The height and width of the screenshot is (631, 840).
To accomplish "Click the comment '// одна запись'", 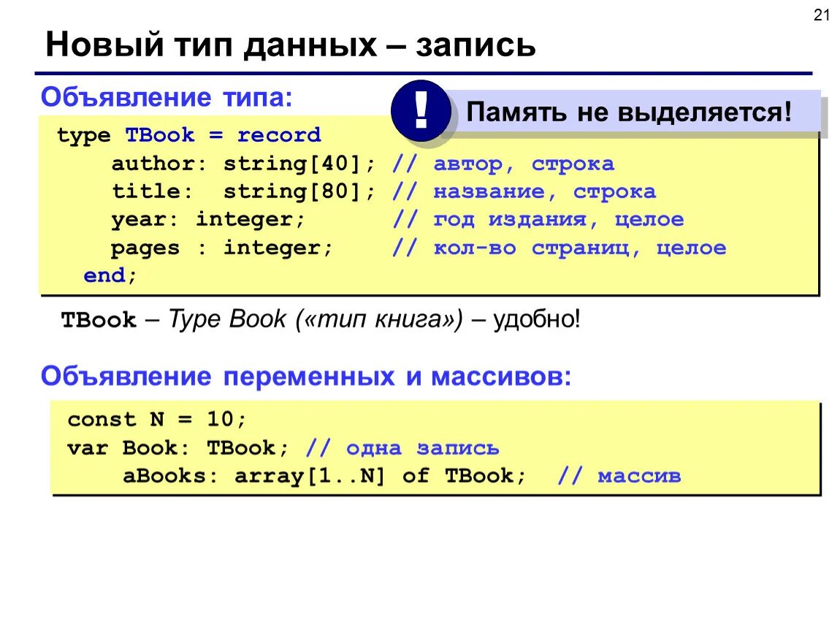I will point(402,448).
